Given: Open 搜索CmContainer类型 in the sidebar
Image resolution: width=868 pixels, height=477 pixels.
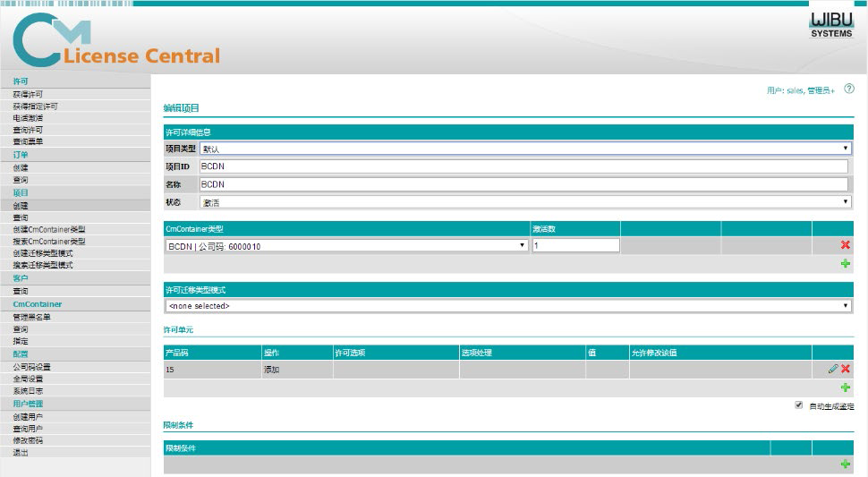Looking at the screenshot, I should (x=49, y=242).
